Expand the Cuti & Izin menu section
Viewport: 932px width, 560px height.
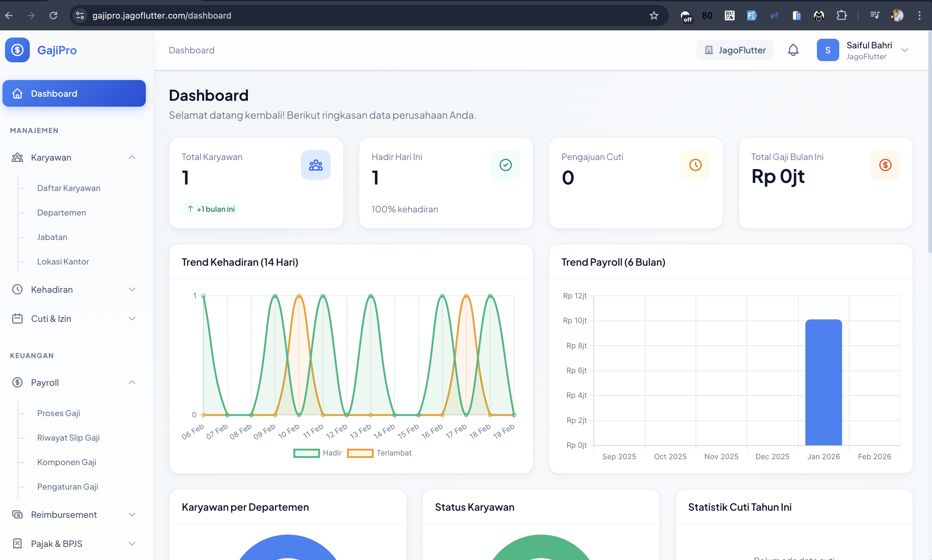[x=74, y=318]
